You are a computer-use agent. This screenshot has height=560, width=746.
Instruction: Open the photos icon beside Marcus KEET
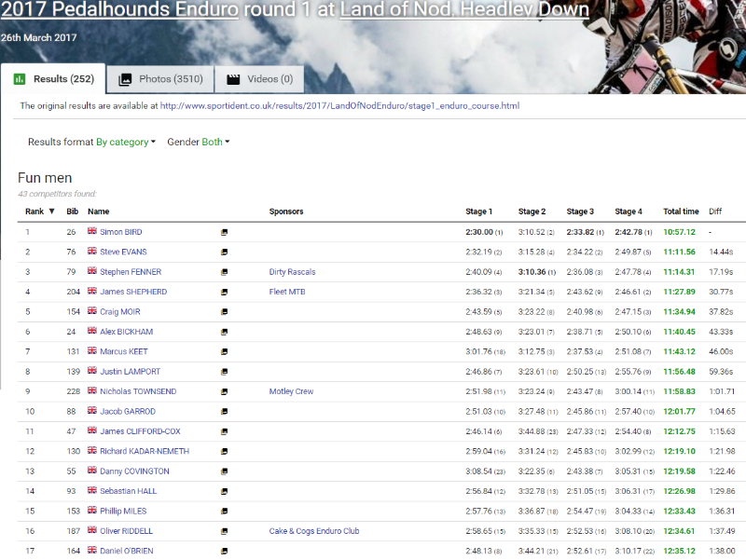point(224,352)
